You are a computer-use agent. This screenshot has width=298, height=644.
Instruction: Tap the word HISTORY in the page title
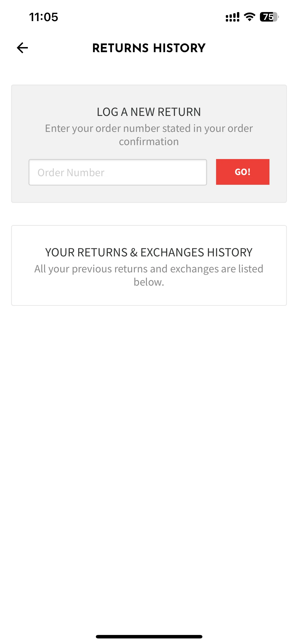179,48
